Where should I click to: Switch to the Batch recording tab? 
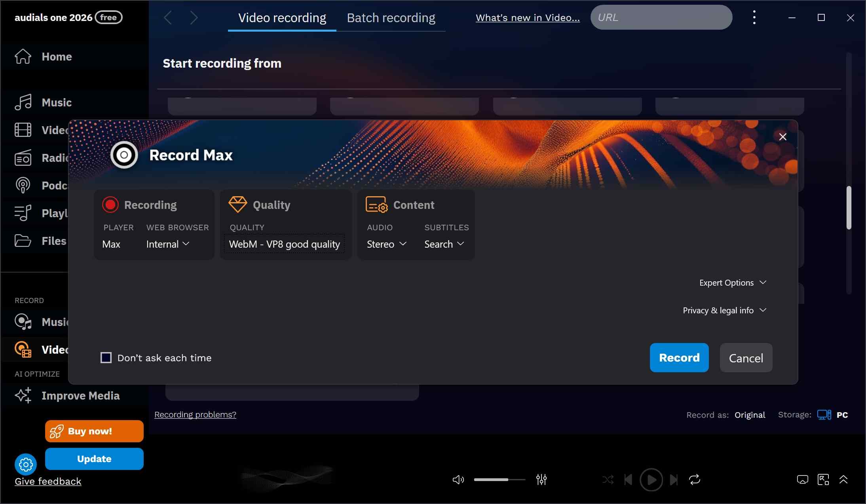[x=391, y=17]
